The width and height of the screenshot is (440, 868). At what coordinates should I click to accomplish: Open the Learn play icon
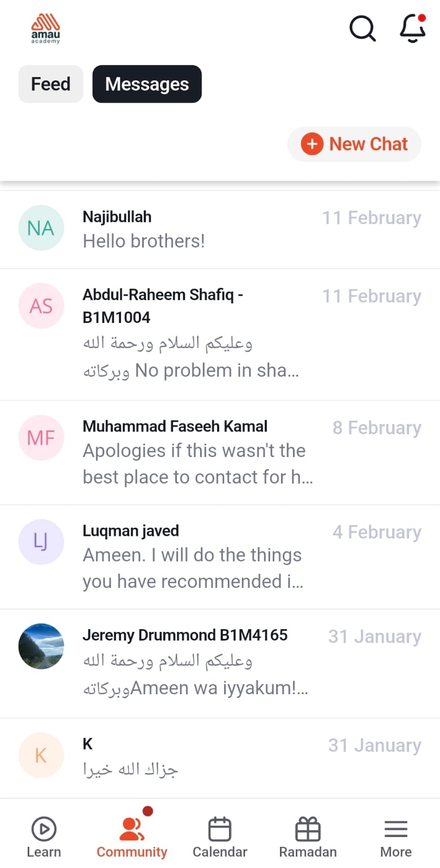click(44, 829)
